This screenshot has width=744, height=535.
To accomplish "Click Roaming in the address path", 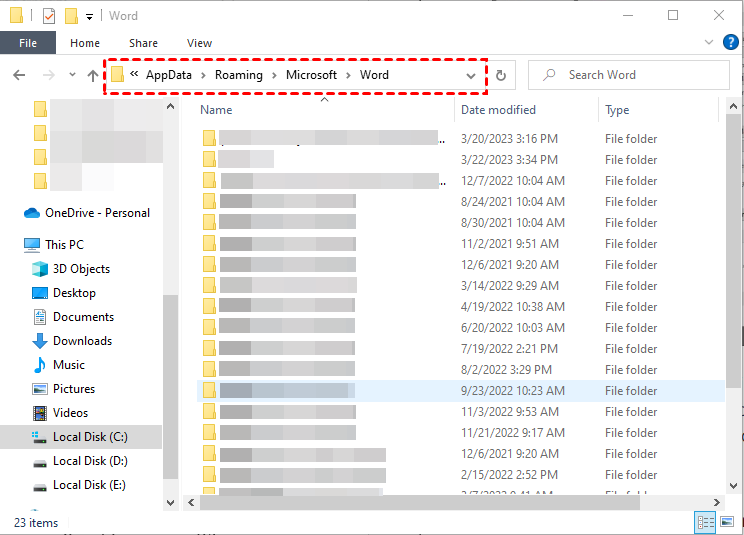I will (x=239, y=75).
